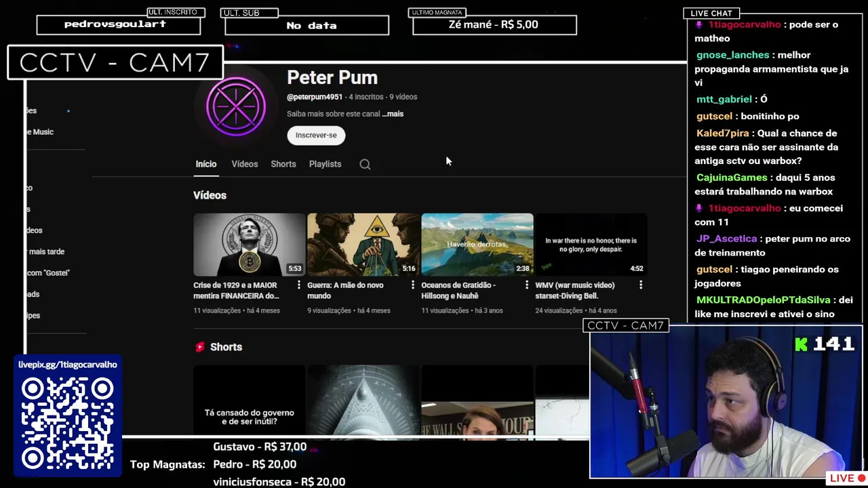Click the title 'WMV (war music video)'
This screenshot has width=868, height=488.
click(x=575, y=290)
